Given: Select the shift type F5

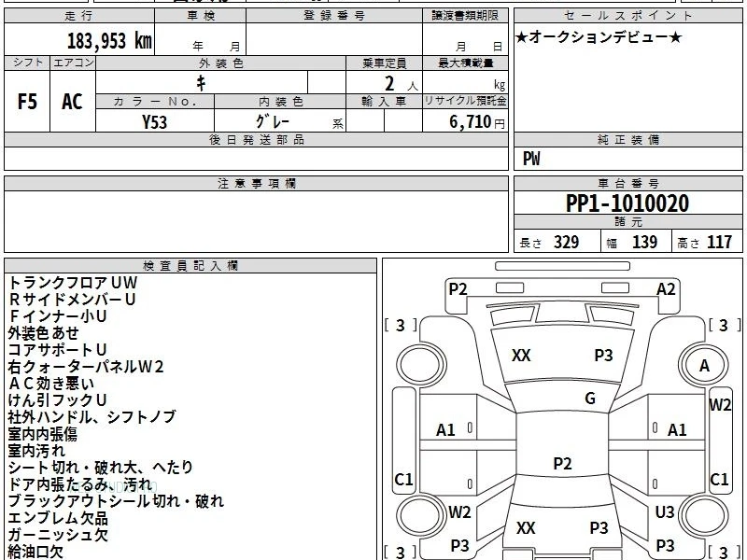Looking at the screenshot, I should [27, 102].
